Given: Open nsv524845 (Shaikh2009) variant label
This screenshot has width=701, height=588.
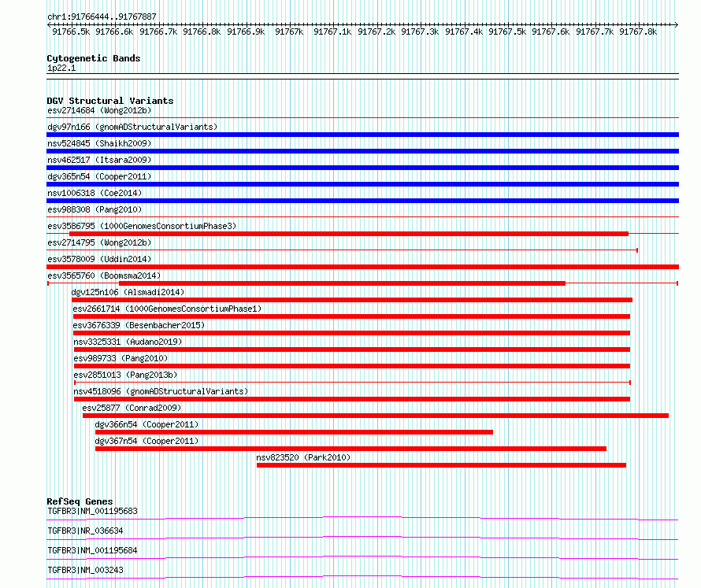Looking at the screenshot, I should click(99, 143).
